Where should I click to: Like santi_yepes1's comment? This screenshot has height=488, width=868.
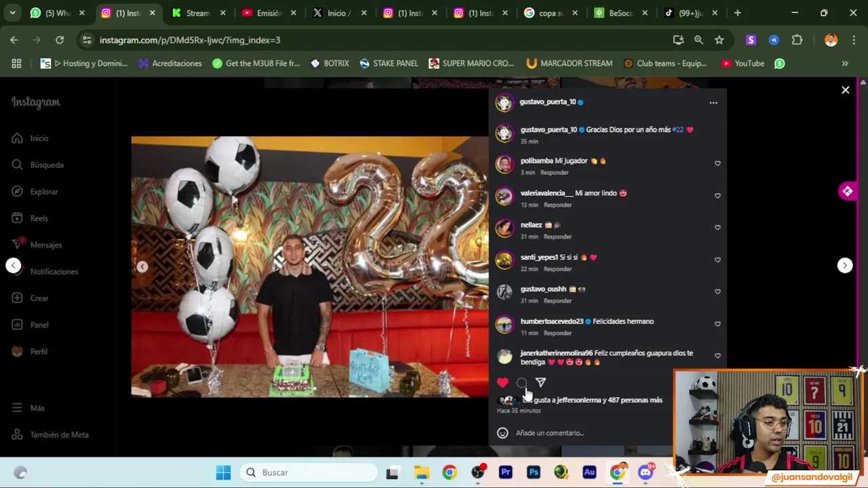pos(717,260)
